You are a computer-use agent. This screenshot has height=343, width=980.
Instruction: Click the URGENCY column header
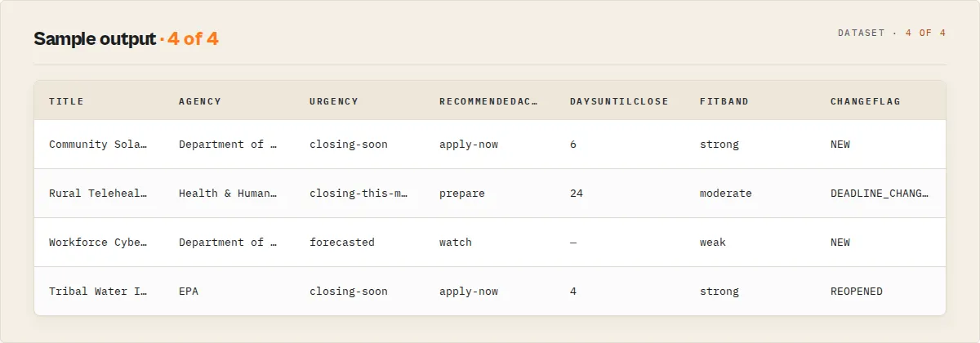(x=334, y=101)
